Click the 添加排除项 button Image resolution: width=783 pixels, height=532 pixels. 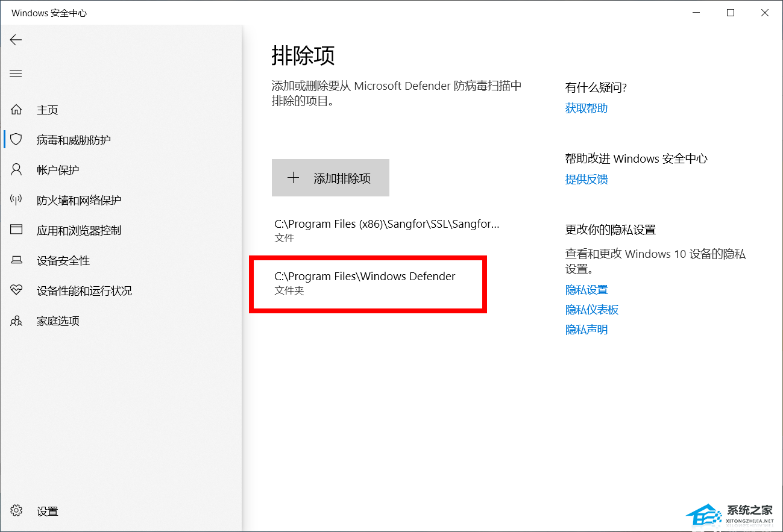[x=330, y=178]
